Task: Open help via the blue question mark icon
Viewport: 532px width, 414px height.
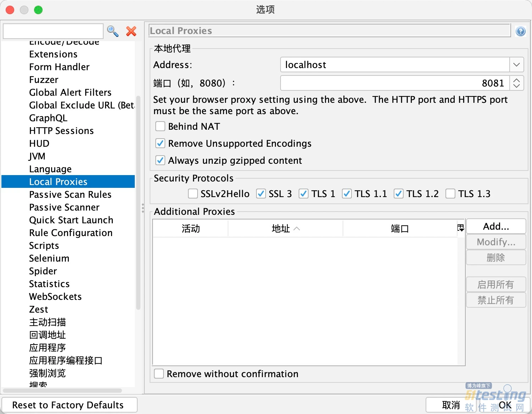Action: coord(520,31)
